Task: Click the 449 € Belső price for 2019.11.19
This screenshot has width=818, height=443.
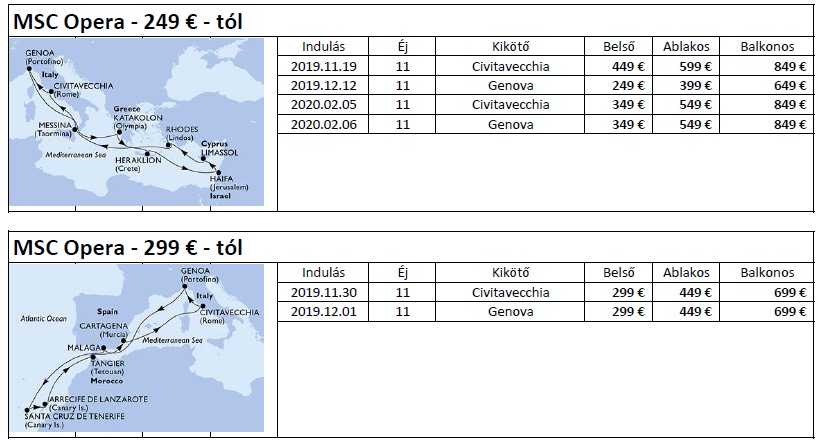Action: [628, 66]
